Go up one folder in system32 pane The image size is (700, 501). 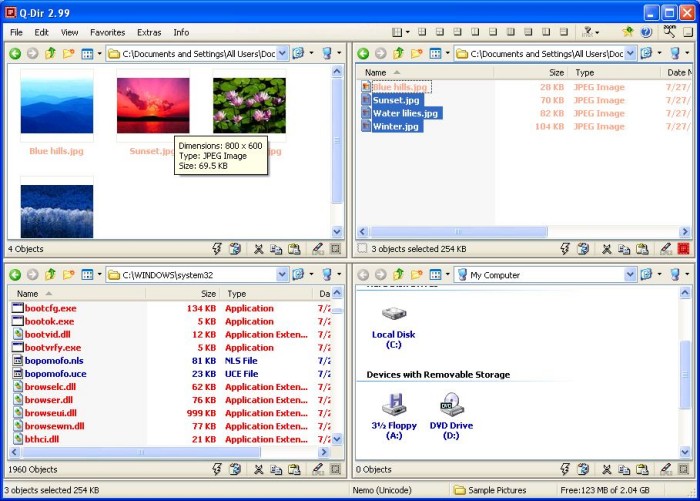pos(50,275)
